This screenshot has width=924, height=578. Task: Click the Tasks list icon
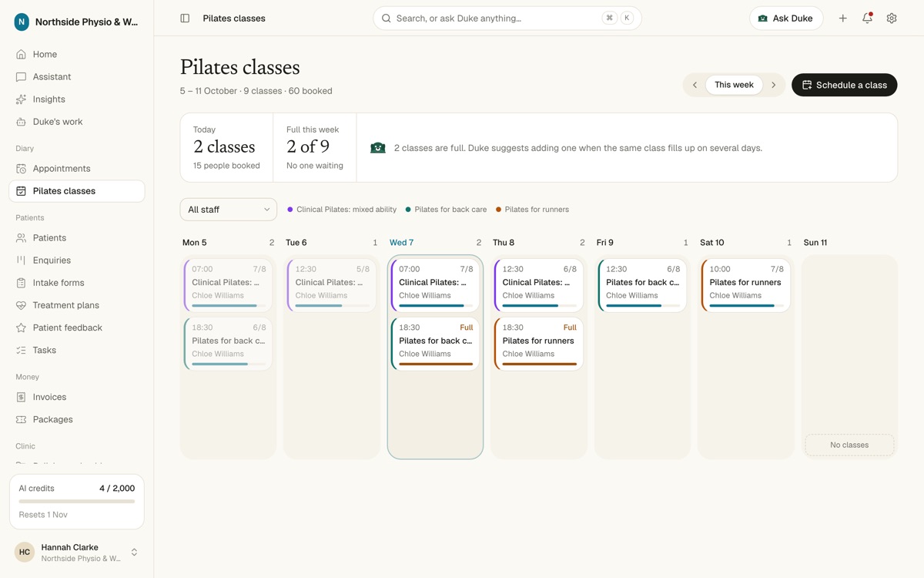click(21, 350)
